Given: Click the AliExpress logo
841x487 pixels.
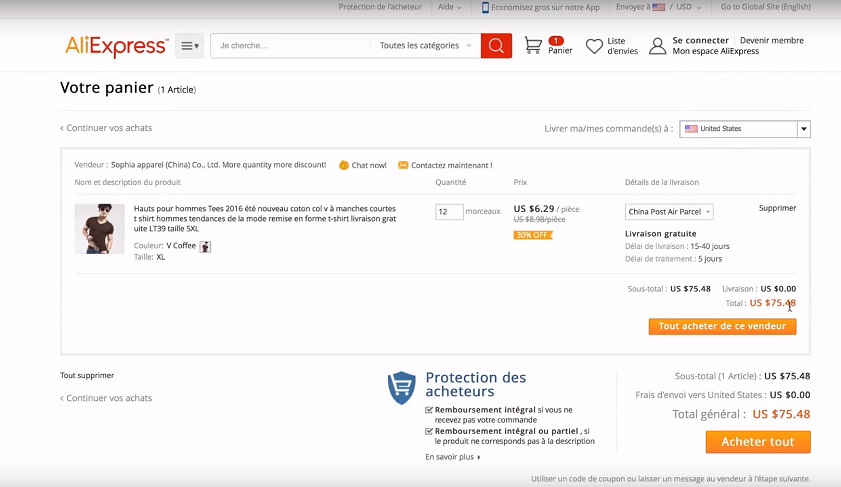Looking at the screenshot, I should coord(116,46).
